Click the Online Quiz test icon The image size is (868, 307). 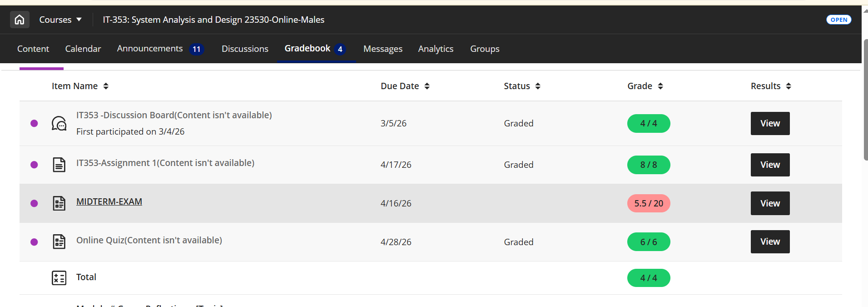click(x=59, y=242)
